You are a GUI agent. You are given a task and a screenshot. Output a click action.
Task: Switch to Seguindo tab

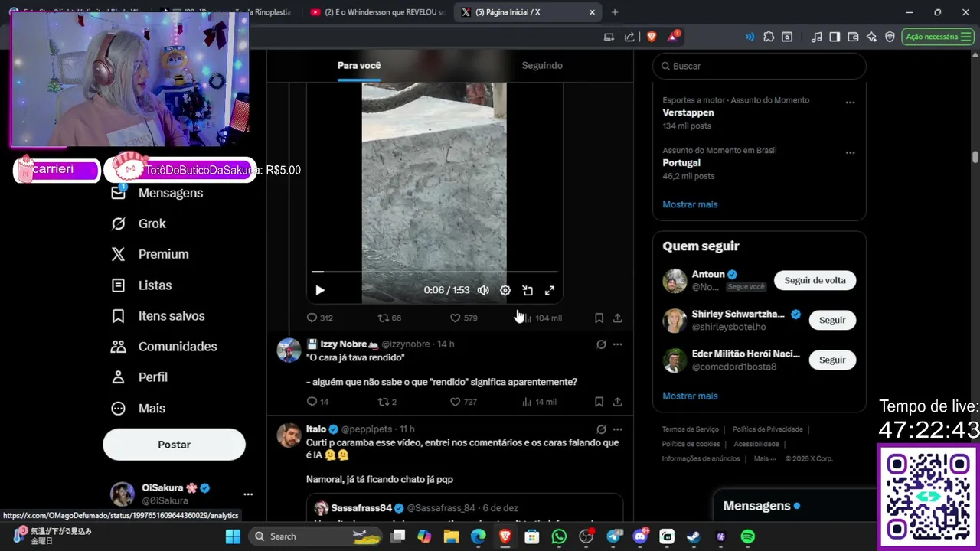(x=542, y=65)
